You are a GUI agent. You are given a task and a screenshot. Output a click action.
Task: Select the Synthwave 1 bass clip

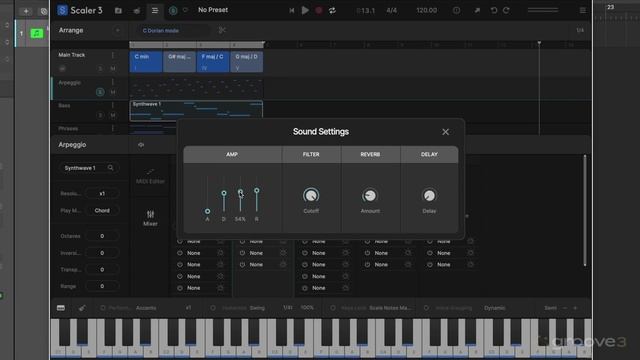196,111
